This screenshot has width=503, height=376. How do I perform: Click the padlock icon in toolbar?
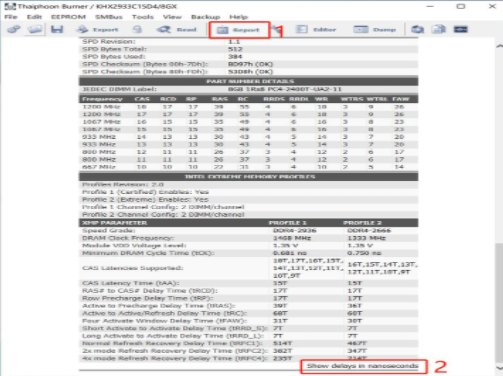(x=137, y=29)
